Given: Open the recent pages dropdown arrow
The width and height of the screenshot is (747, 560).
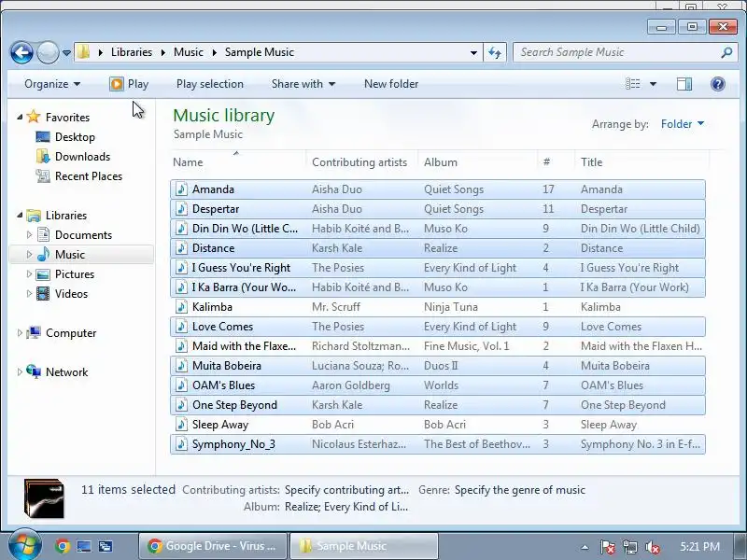Looking at the screenshot, I should point(66,53).
